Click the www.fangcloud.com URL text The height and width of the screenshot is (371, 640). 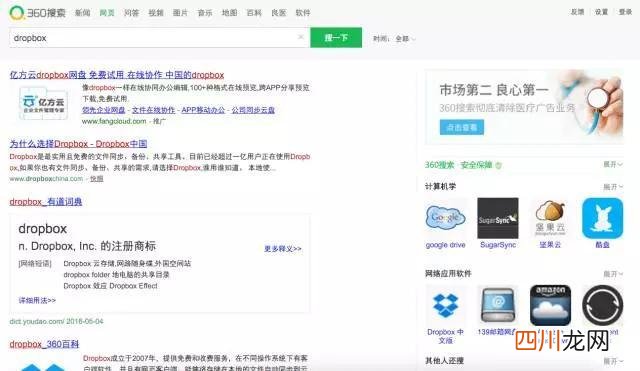(114, 121)
